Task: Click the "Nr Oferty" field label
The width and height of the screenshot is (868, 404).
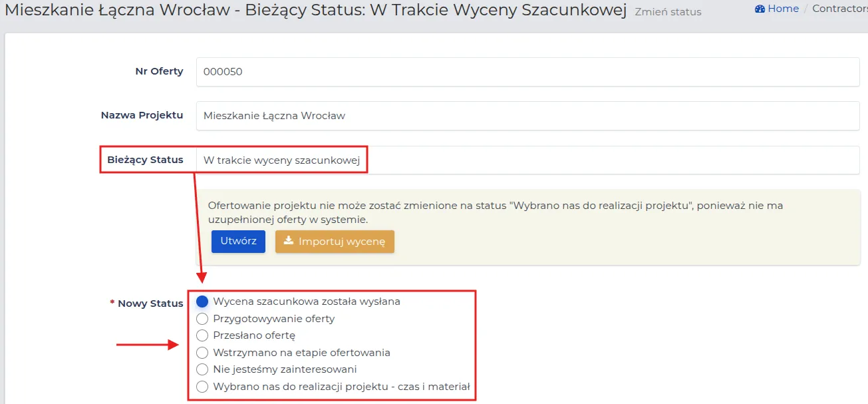Action: [159, 71]
